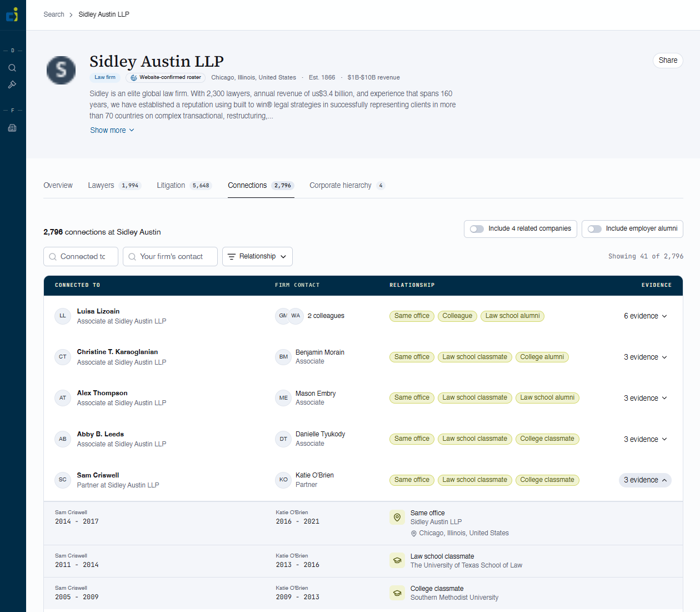Click the magnifier in Your firm's contact field
Image resolution: width=700 pixels, height=612 pixels.
click(x=132, y=257)
